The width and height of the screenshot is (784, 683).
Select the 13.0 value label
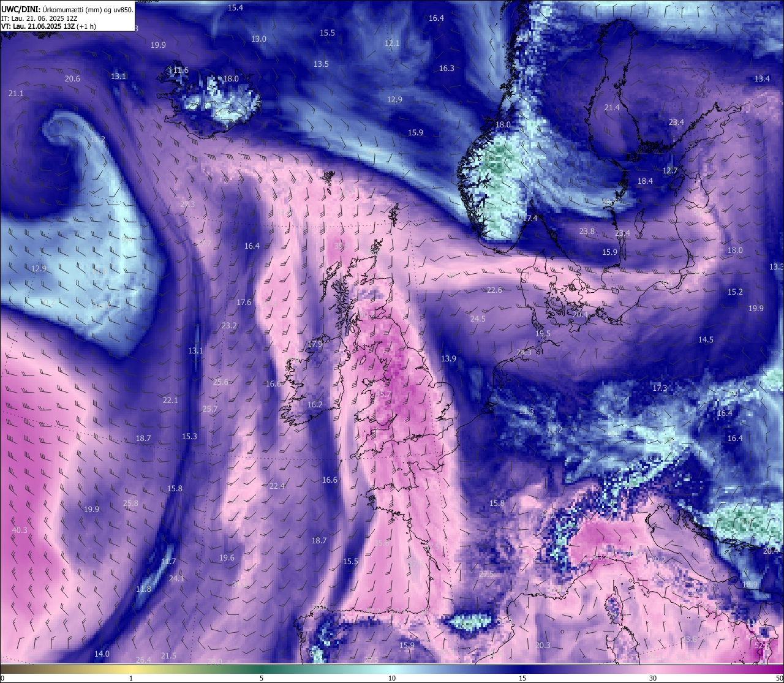click(258, 39)
